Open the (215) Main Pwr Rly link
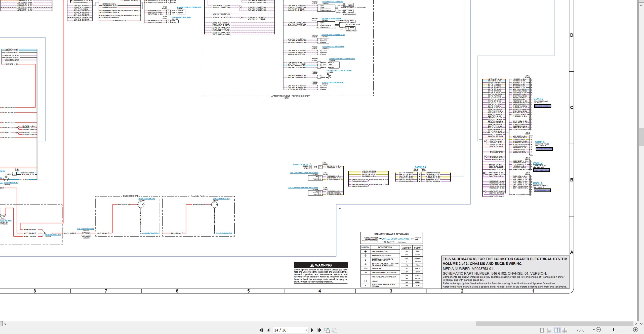 coord(11,183)
